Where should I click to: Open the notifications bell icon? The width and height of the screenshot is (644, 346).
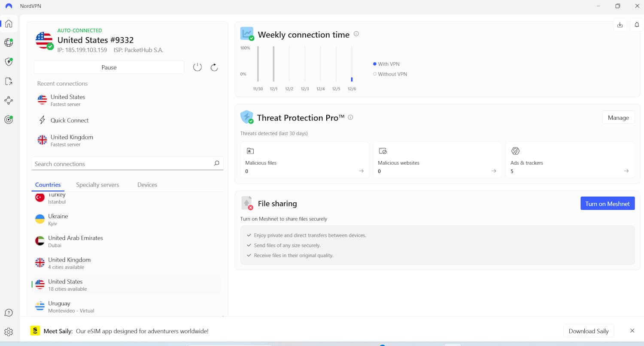point(637,25)
